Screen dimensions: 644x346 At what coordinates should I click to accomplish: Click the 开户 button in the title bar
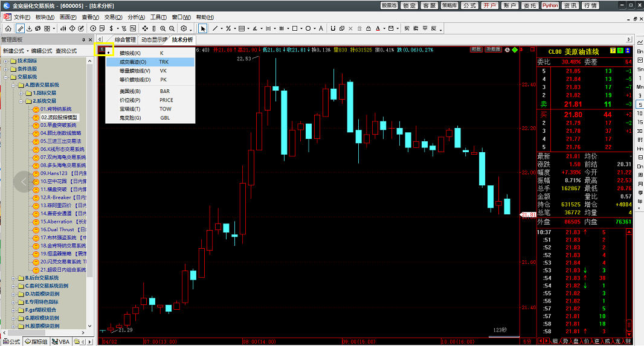tap(489, 5)
